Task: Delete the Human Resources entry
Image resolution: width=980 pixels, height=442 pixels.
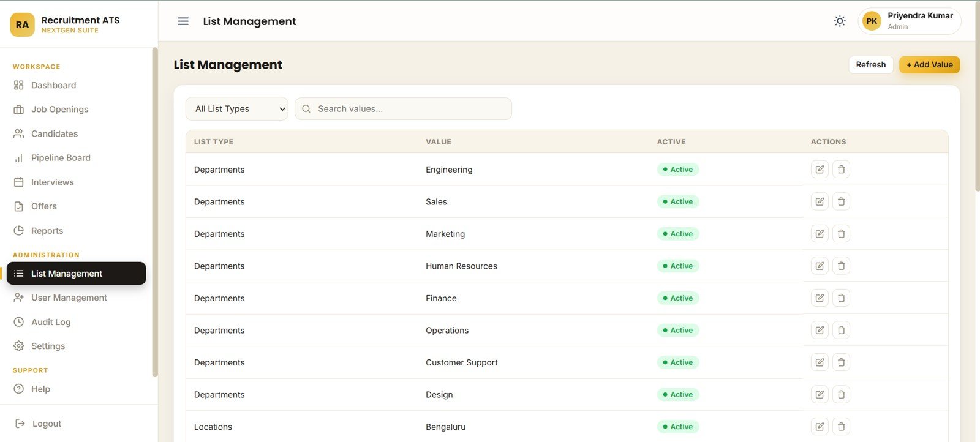Action: [x=841, y=266]
